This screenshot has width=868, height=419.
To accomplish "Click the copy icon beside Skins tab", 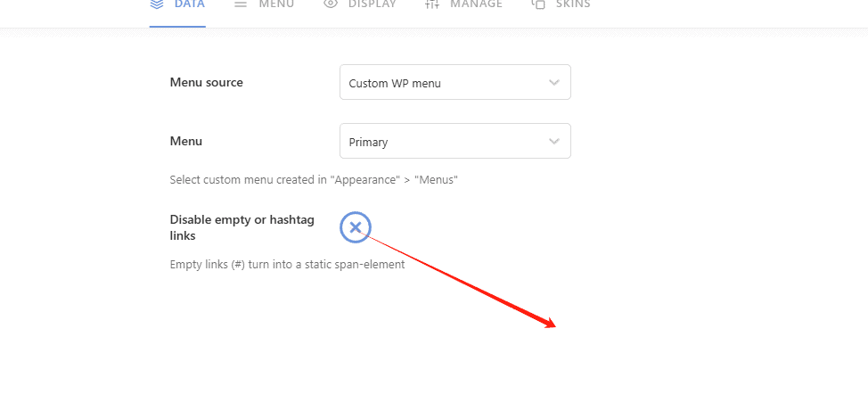I will tap(538, 4).
